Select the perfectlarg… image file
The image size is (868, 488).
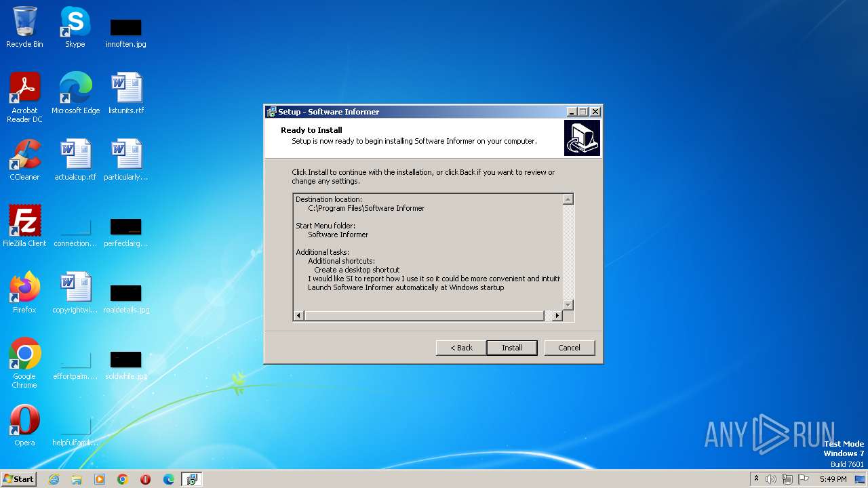[126, 232]
